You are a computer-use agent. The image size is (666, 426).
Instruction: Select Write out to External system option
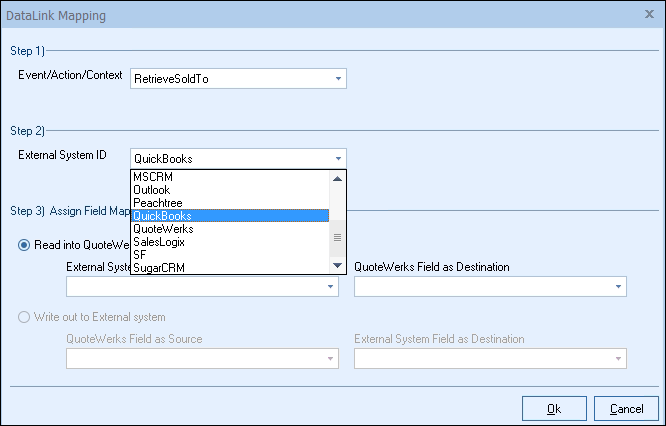coord(25,317)
